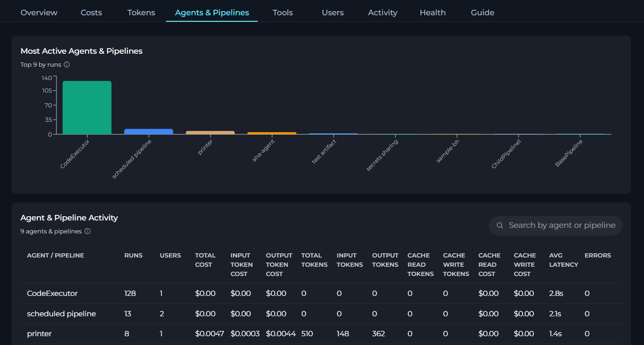Click the '2.8s' latency value

pyautogui.click(x=556, y=294)
